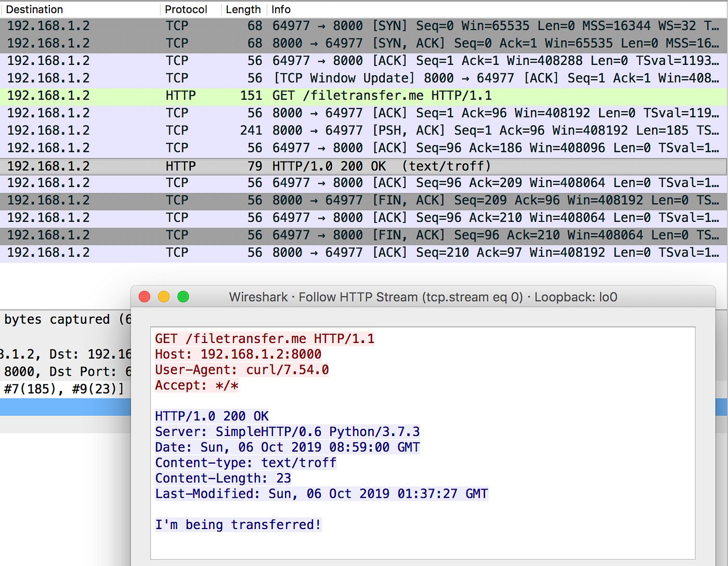Screen dimensions: 728x566
Task: Select the GET /filetransfer.me HTTP packet row
Action: point(364,96)
